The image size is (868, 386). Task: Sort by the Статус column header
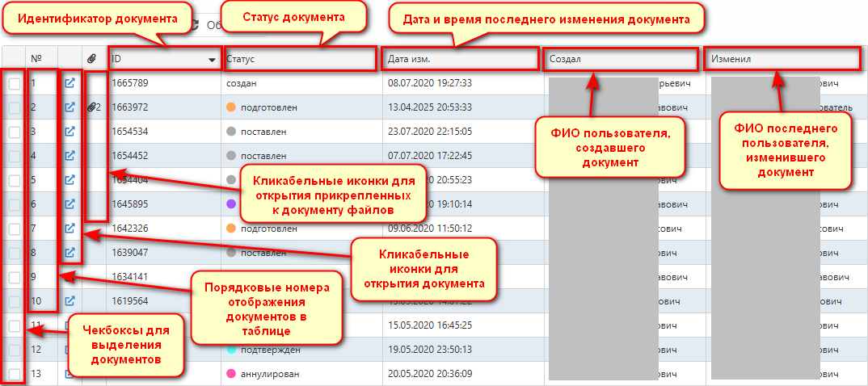click(299, 59)
